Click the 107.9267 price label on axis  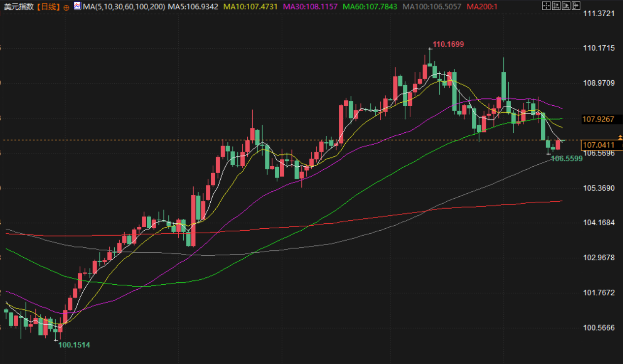click(598, 119)
